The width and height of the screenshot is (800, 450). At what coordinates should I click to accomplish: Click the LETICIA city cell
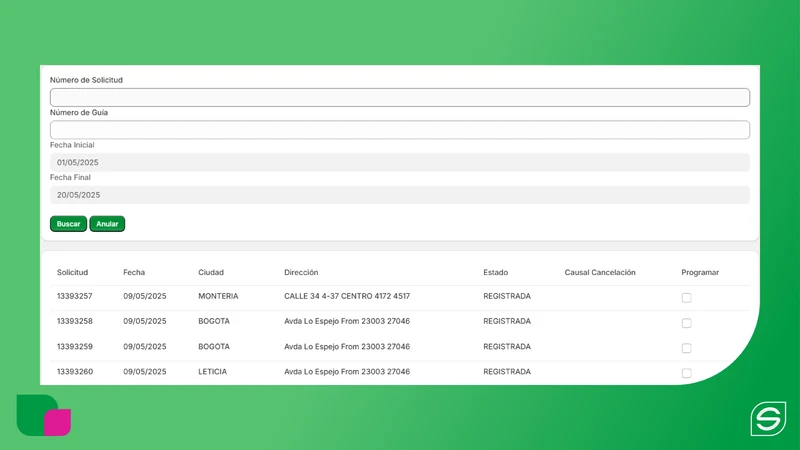[212, 371]
